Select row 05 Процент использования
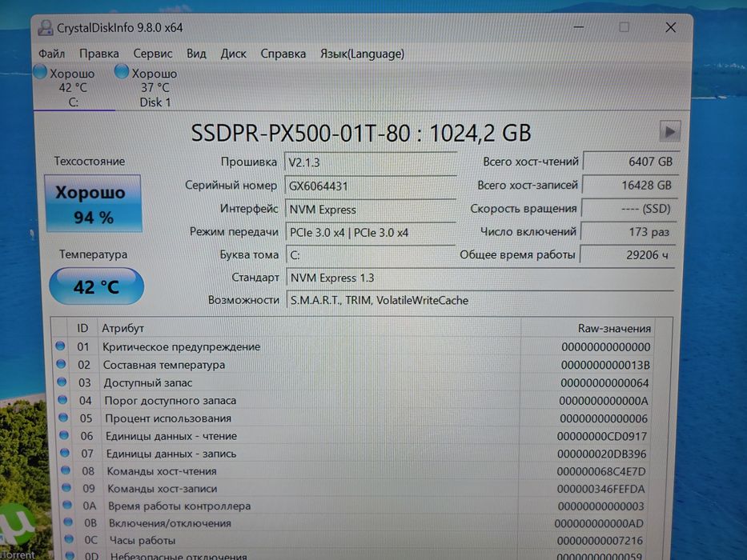Viewport: 747px width, 560px height. point(353,418)
